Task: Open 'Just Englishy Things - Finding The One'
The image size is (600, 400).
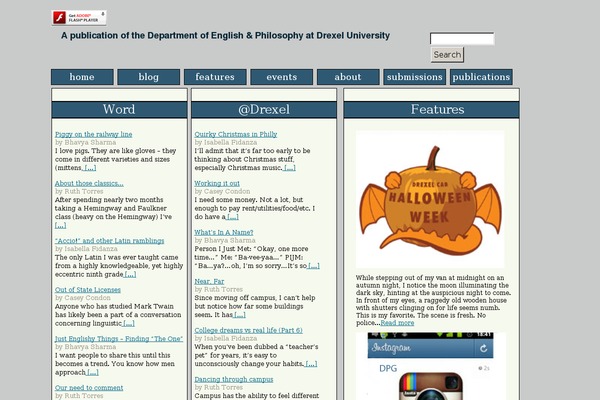Action: click(x=119, y=339)
